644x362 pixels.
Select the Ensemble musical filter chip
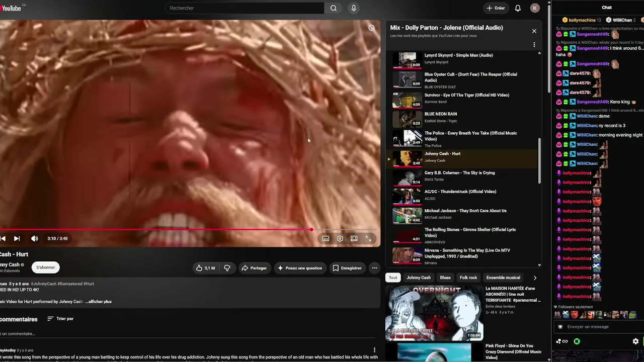[x=503, y=278]
